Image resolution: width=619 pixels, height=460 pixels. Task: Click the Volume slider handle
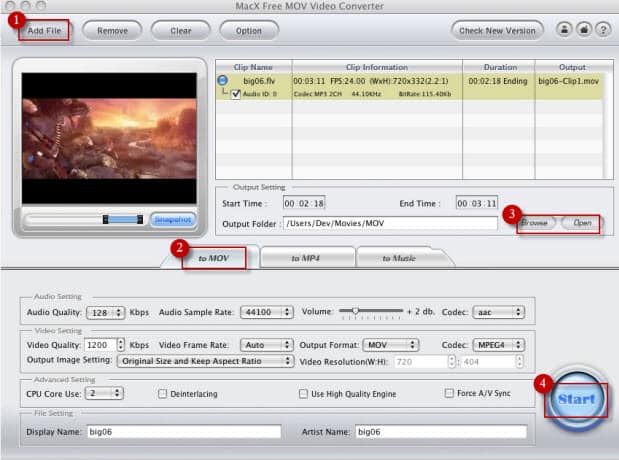(355, 311)
